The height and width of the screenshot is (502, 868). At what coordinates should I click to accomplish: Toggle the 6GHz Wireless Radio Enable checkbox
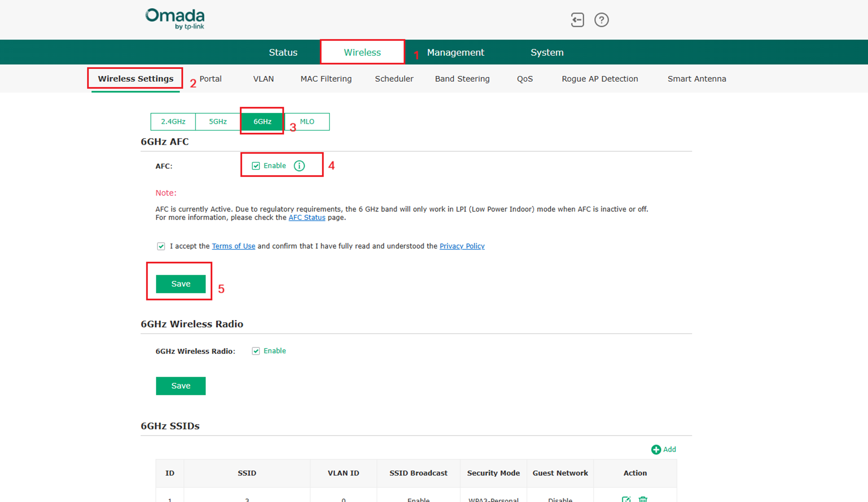point(256,351)
